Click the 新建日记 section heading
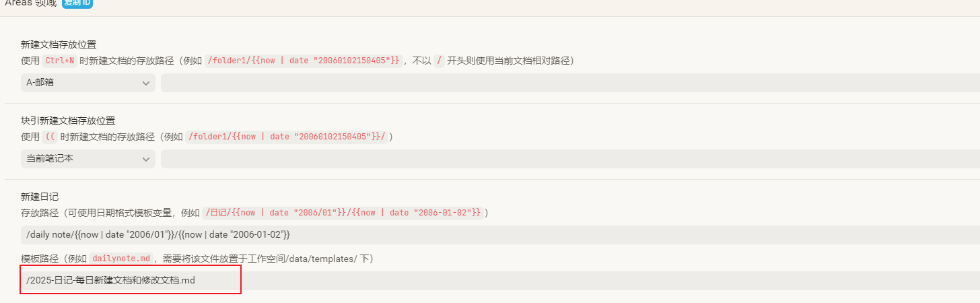 click(40, 197)
